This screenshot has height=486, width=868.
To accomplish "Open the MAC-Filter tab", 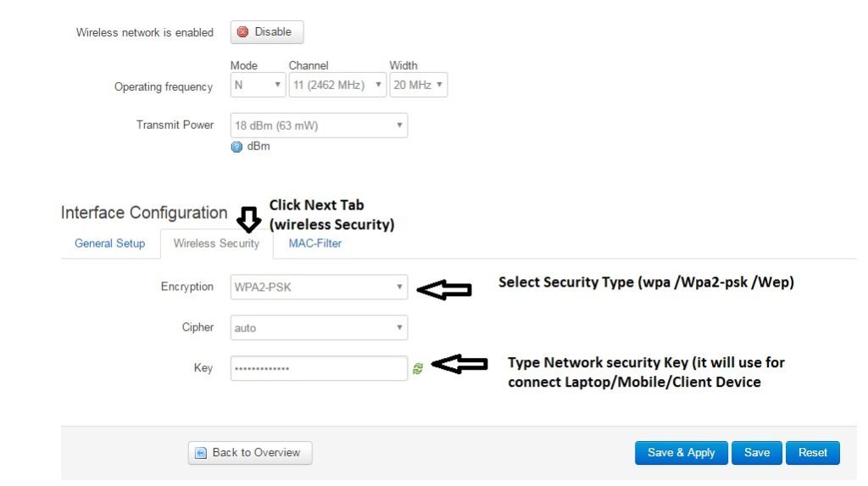I will (314, 243).
